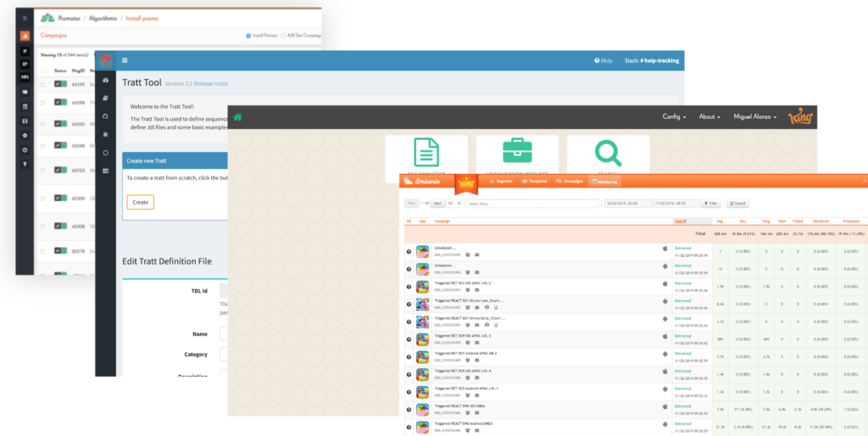
Task: Toggle the Tratt Tool hamburger menu
Action: coord(125,60)
